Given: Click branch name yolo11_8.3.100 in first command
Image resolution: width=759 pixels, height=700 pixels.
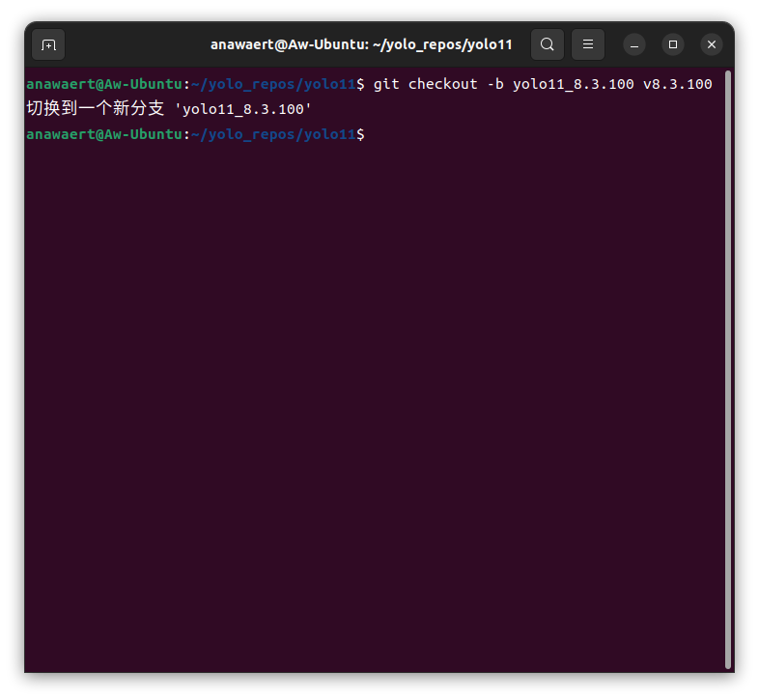Looking at the screenshot, I should coord(574,84).
